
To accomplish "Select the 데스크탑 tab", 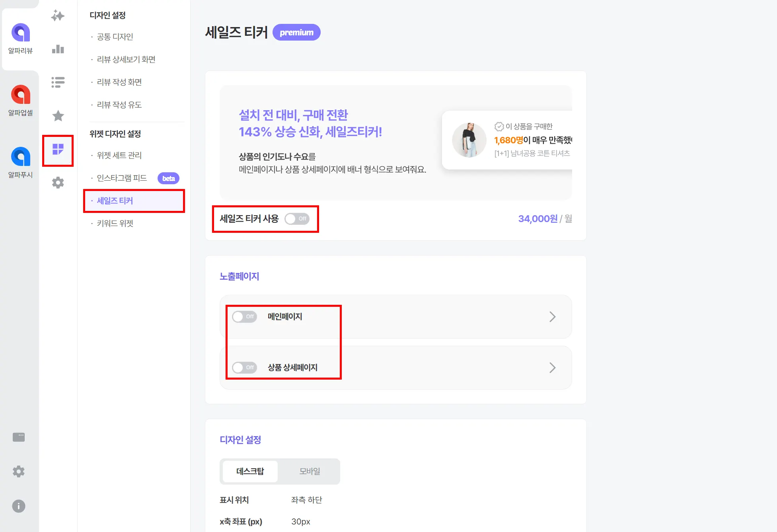I will coord(250,472).
